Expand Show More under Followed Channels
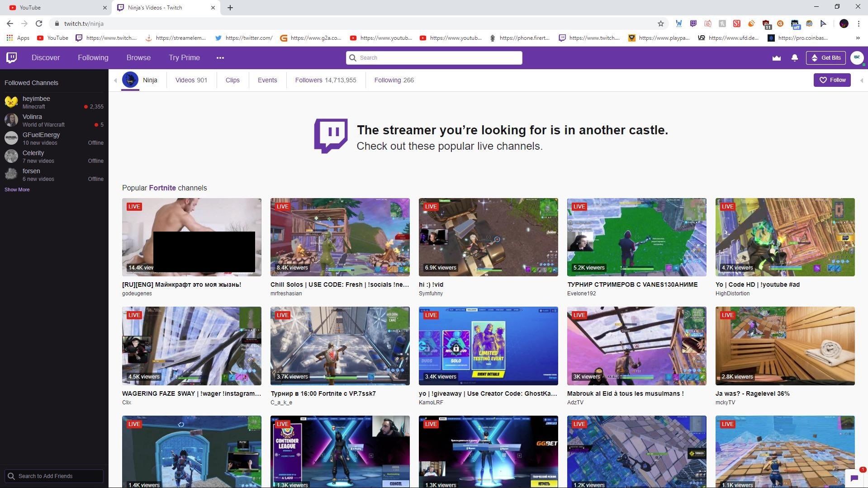 point(17,190)
